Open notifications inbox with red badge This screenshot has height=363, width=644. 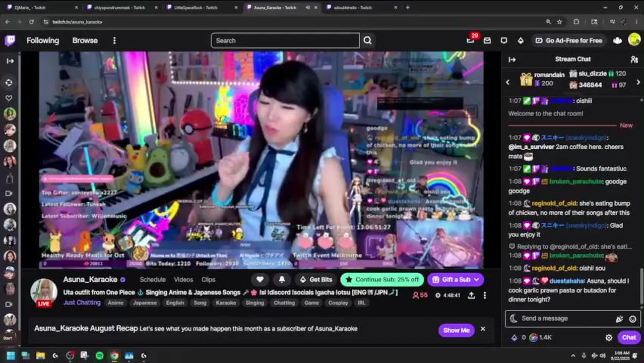(x=471, y=40)
